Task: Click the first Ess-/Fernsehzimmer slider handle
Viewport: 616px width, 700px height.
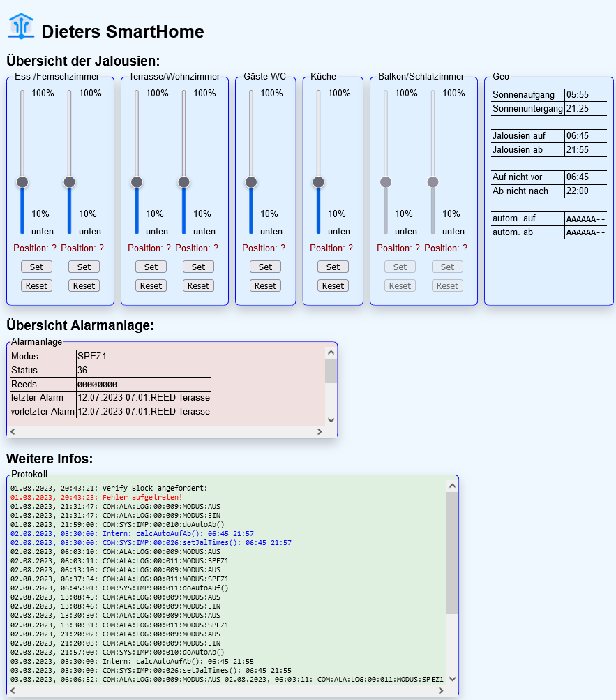Action: coord(22,182)
